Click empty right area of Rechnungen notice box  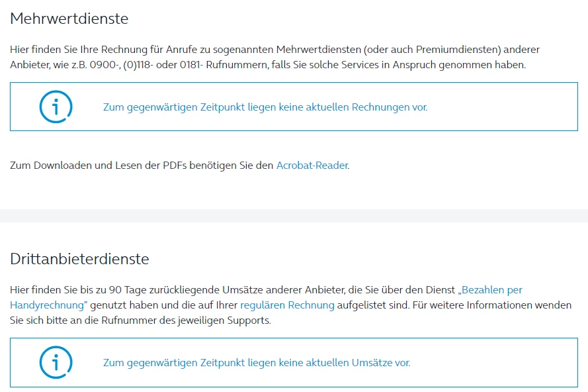tap(516, 107)
